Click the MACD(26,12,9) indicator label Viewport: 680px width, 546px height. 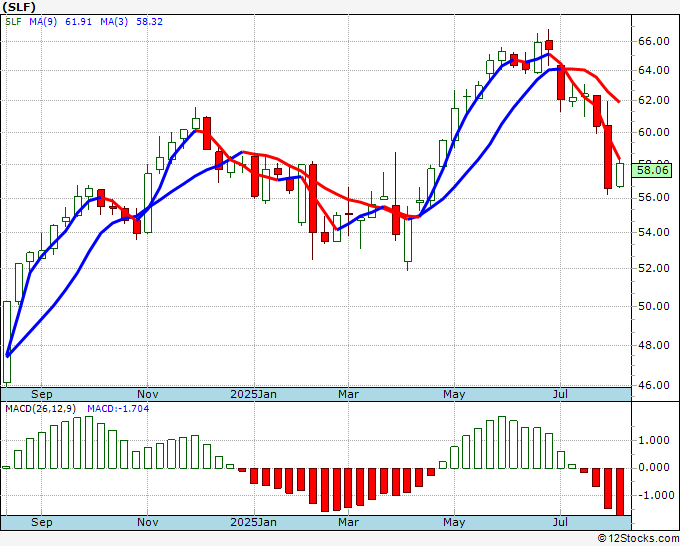[x=41, y=409]
